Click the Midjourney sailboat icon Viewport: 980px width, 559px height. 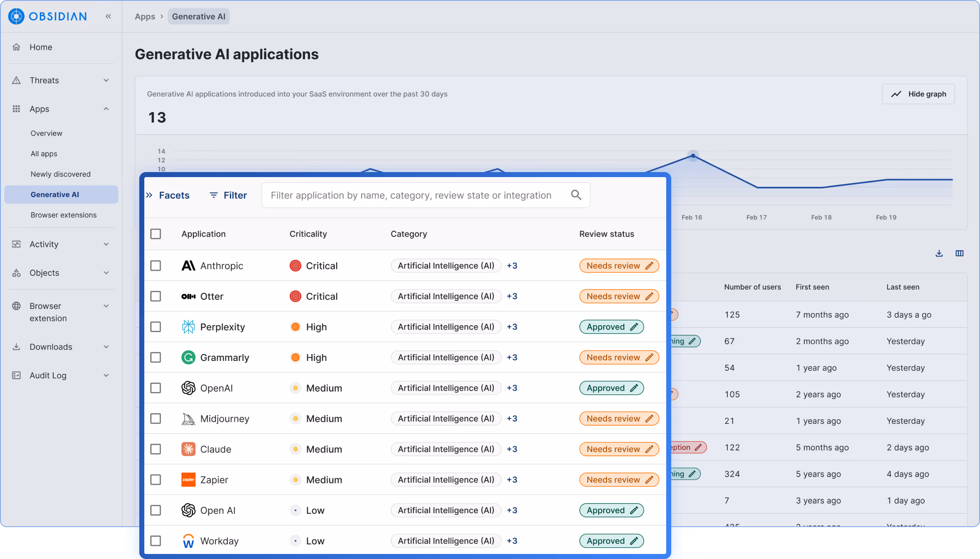coord(188,419)
